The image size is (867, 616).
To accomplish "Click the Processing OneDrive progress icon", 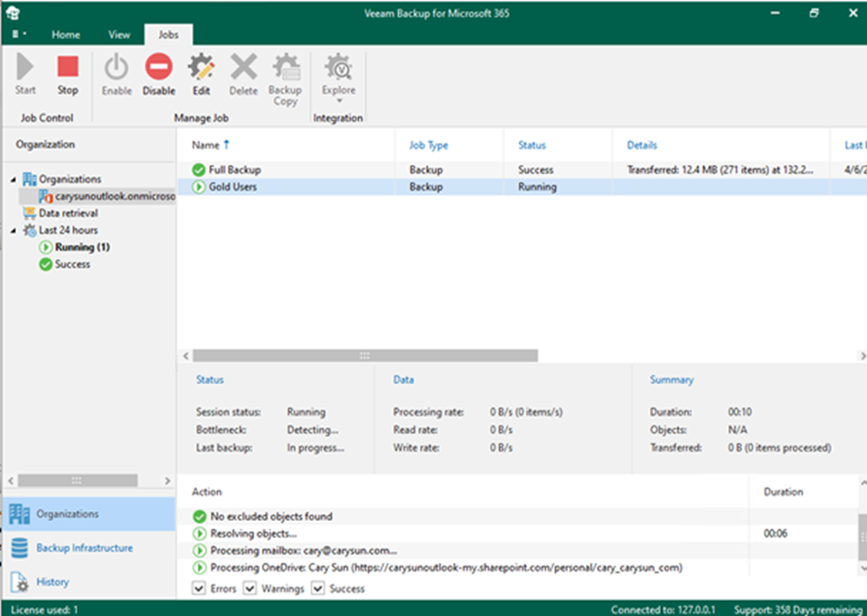I will (x=199, y=568).
